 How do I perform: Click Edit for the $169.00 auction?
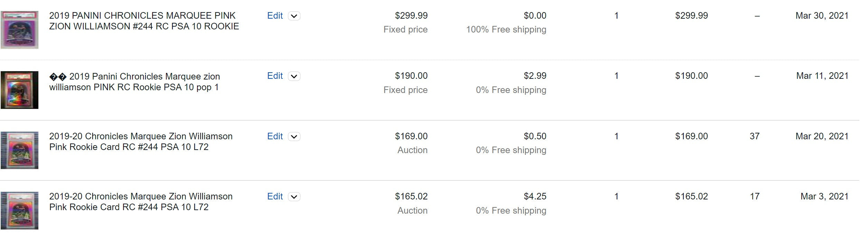[275, 136]
